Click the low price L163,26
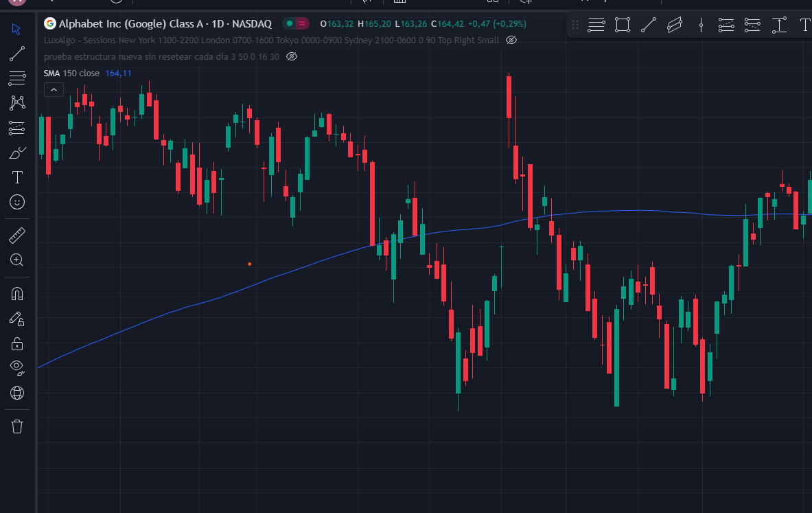The width and height of the screenshot is (812, 513). tap(410, 24)
